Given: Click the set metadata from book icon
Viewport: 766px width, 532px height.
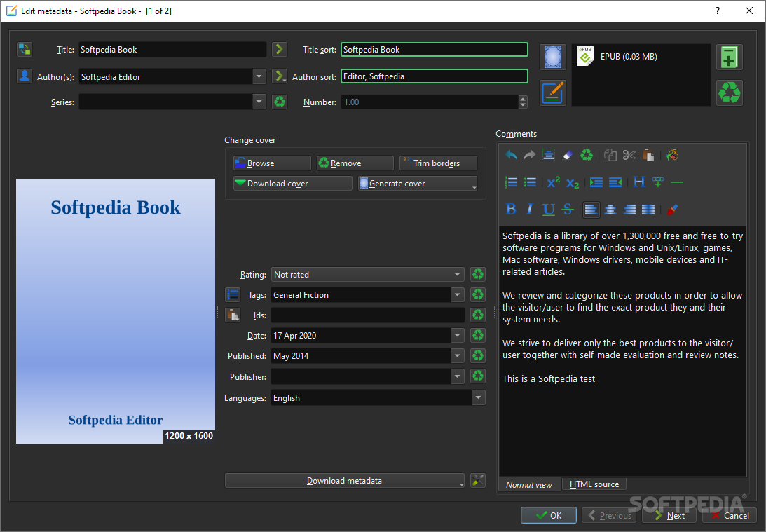Looking at the screenshot, I should pyautogui.click(x=553, y=93).
